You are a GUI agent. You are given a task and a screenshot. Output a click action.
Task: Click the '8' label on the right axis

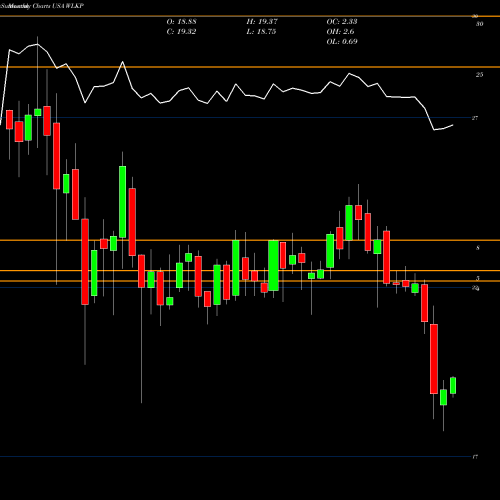coord(478,248)
